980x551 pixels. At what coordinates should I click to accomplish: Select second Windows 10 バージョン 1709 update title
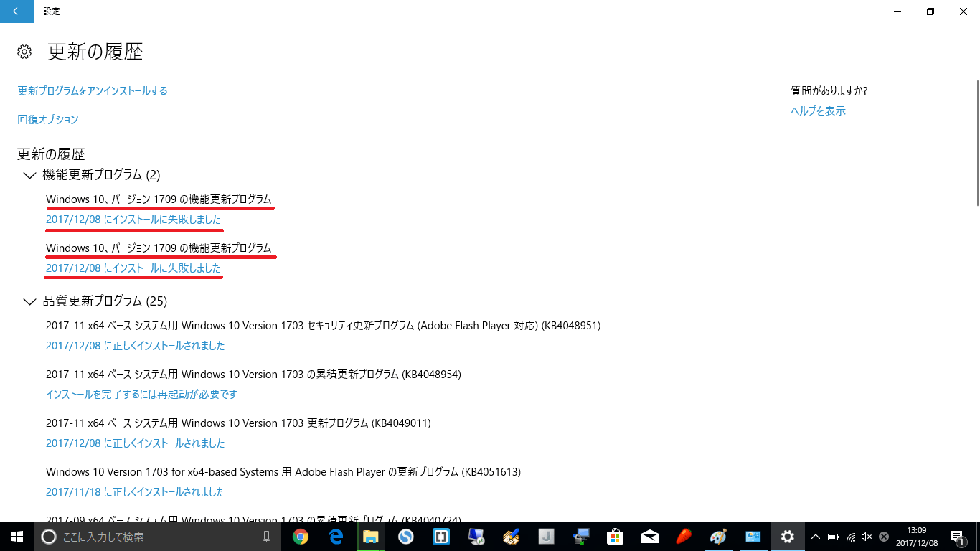159,248
